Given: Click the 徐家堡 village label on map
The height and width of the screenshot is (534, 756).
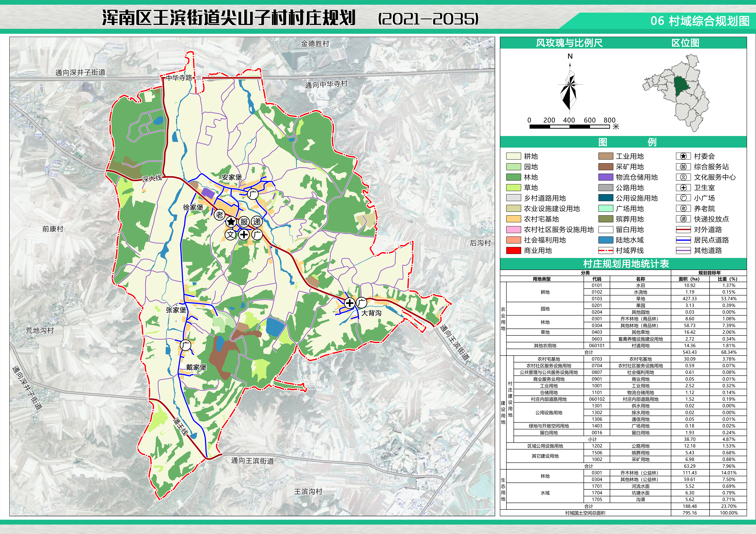Looking at the screenshot, I should [x=193, y=208].
